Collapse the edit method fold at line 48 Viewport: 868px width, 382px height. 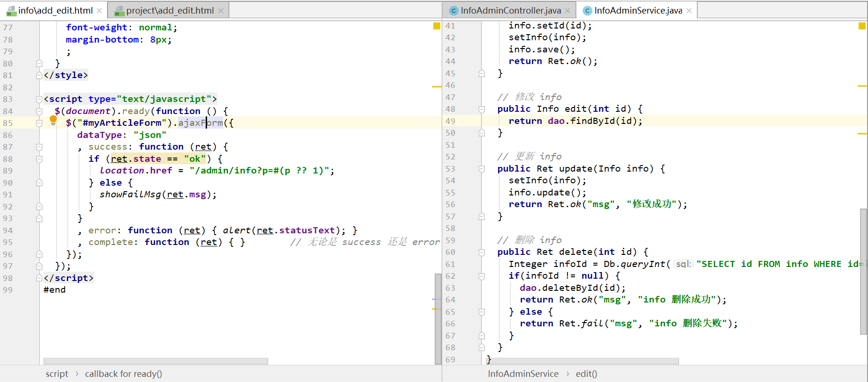tap(481, 109)
